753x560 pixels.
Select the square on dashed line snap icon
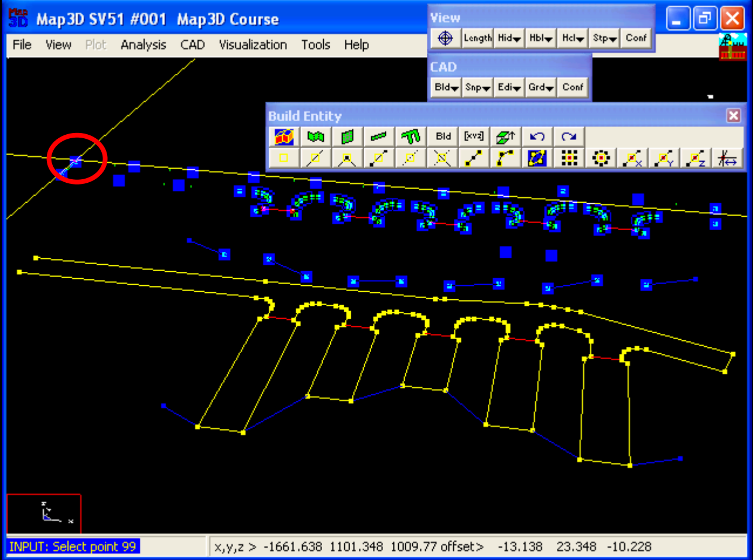(x=379, y=158)
